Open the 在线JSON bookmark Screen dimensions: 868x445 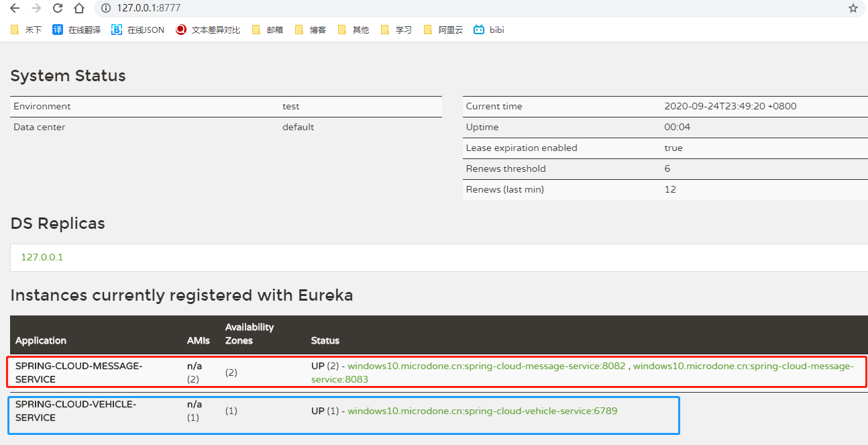point(138,30)
